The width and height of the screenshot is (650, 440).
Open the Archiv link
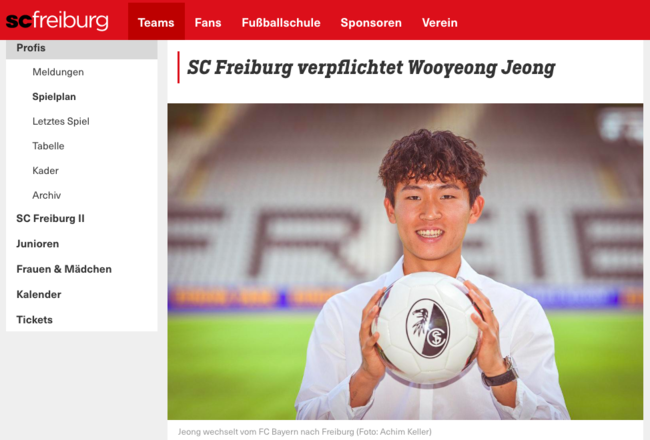click(47, 195)
